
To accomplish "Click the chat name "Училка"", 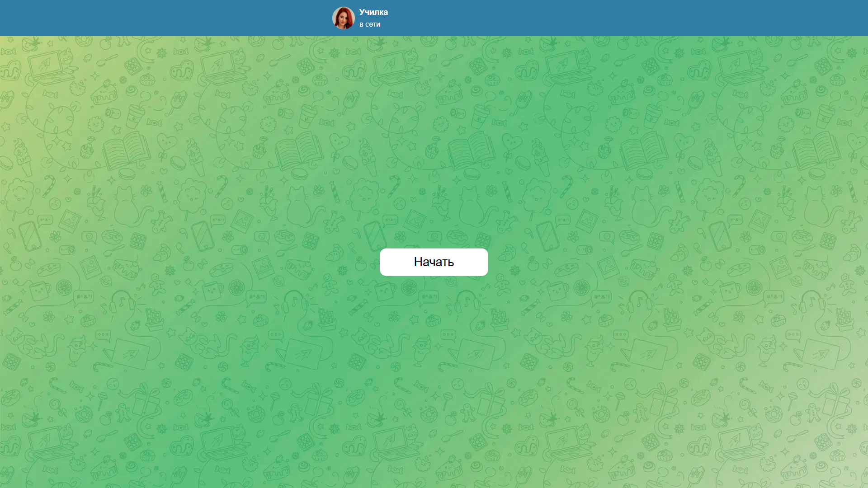I will point(373,12).
